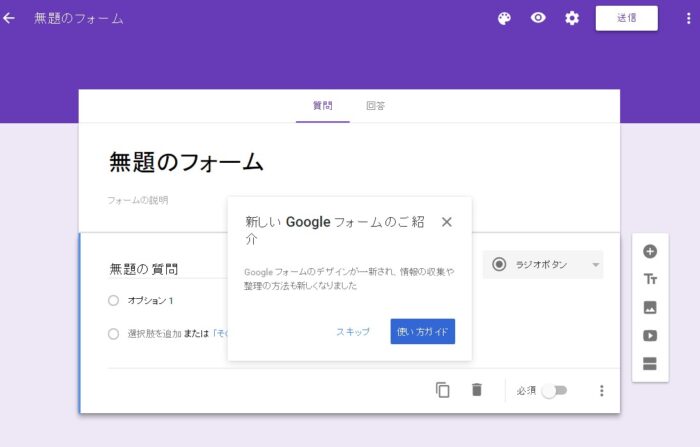Click スキップ to skip the tour
Screen dimensions: 700x447
coord(353,332)
